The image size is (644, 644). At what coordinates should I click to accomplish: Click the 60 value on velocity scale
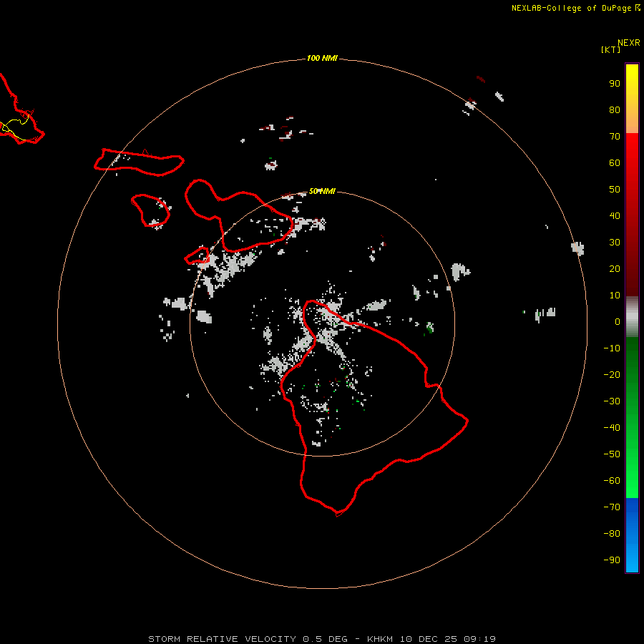(615, 162)
